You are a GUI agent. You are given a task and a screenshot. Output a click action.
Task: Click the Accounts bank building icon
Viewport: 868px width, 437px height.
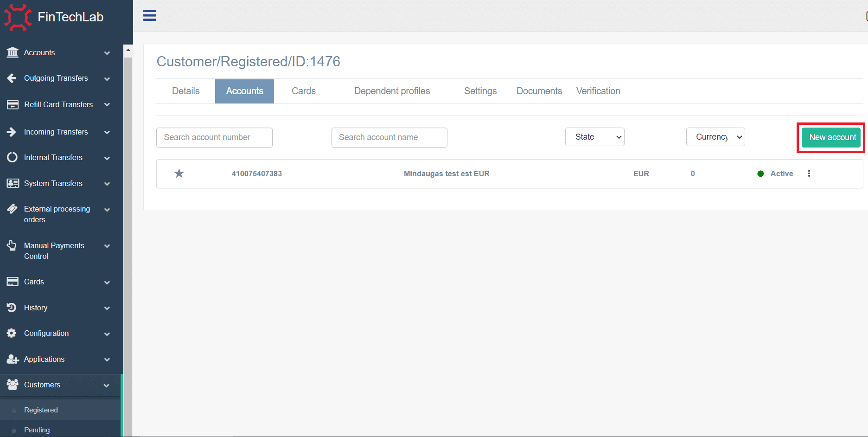(x=13, y=52)
